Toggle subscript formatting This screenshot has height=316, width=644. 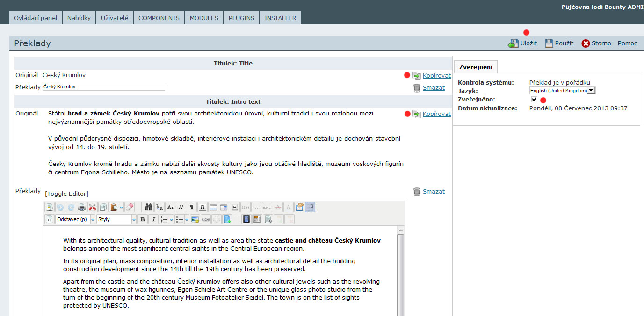pyautogui.click(x=170, y=207)
